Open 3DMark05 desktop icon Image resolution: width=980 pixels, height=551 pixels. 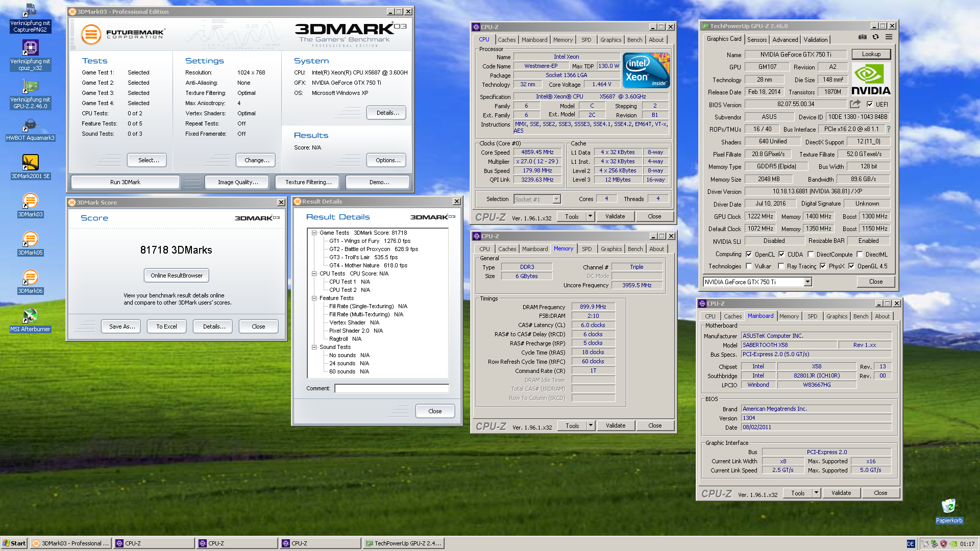[x=30, y=243]
